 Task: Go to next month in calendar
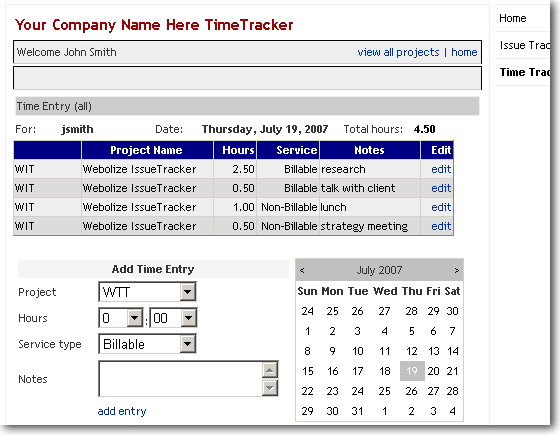456,270
